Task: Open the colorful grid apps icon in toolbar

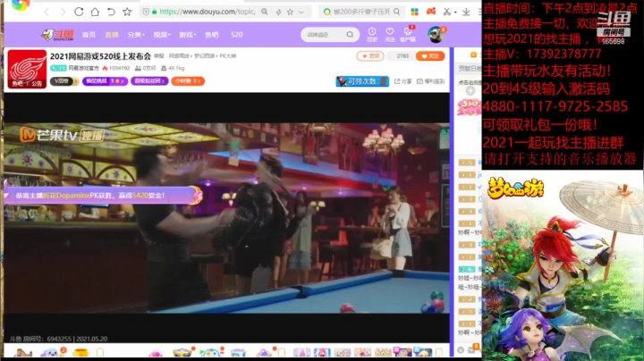Action: point(414,12)
